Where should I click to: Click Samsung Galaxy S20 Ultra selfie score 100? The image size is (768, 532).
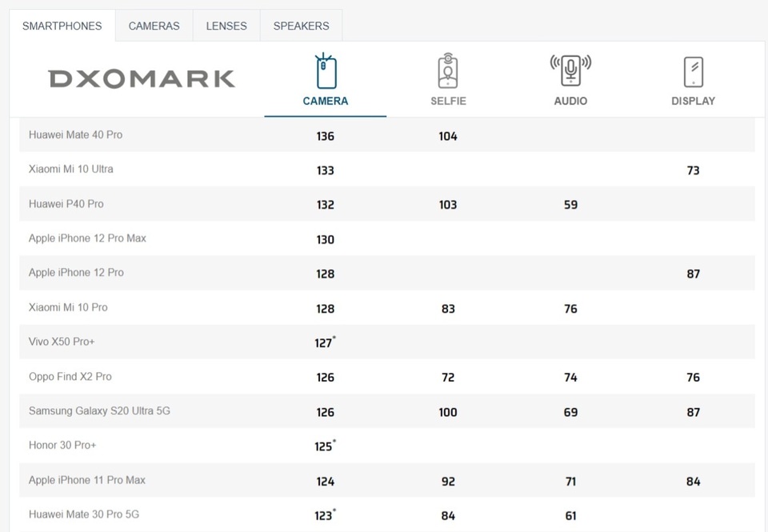tap(448, 413)
